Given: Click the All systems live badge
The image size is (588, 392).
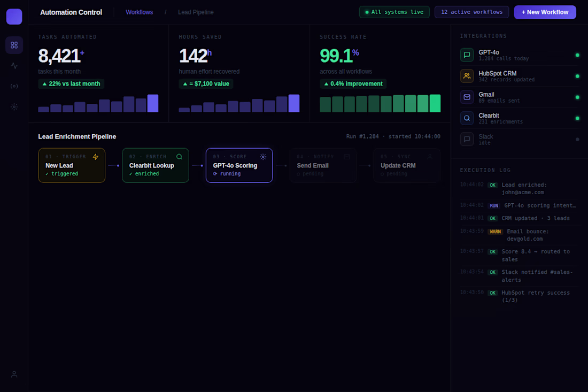Looking at the screenshot, I should point(394,12).
